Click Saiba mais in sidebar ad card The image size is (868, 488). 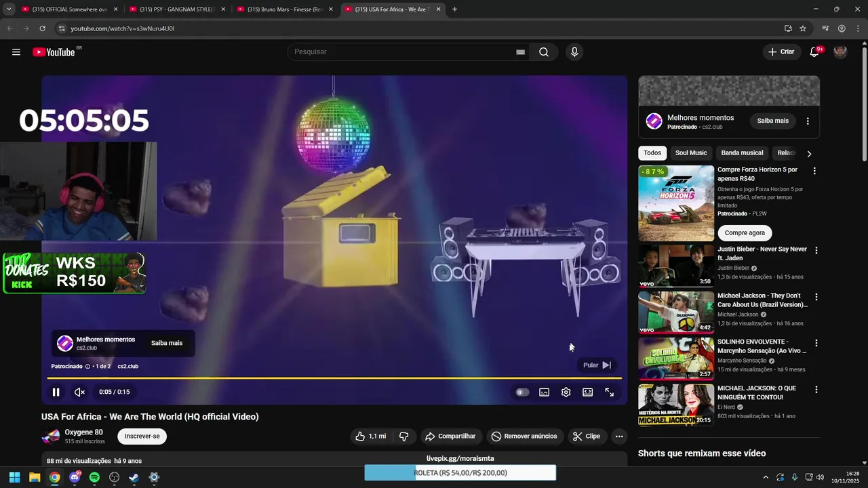point(772,121)
